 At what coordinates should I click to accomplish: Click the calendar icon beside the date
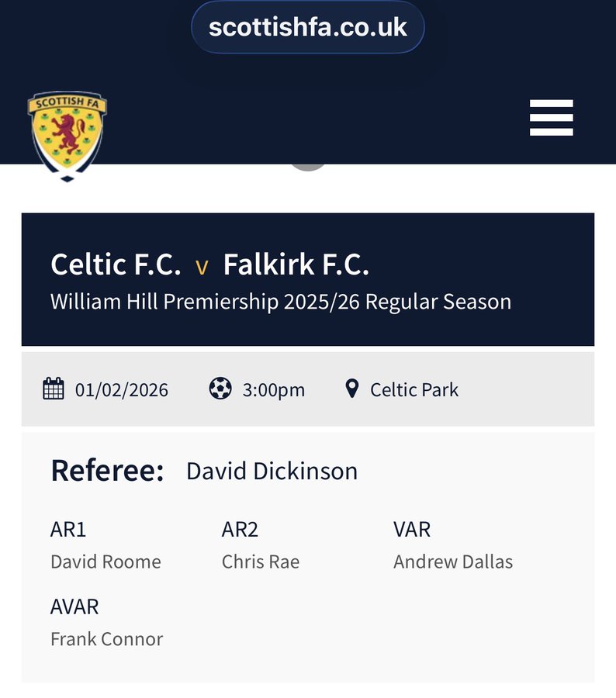[x=54, y=389]
